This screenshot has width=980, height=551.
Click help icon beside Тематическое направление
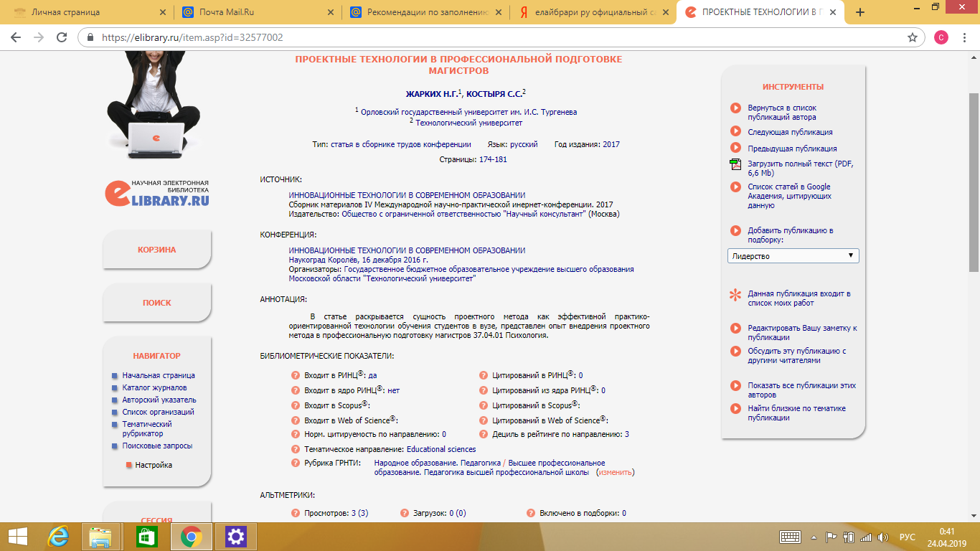click(x=296, y=449)
